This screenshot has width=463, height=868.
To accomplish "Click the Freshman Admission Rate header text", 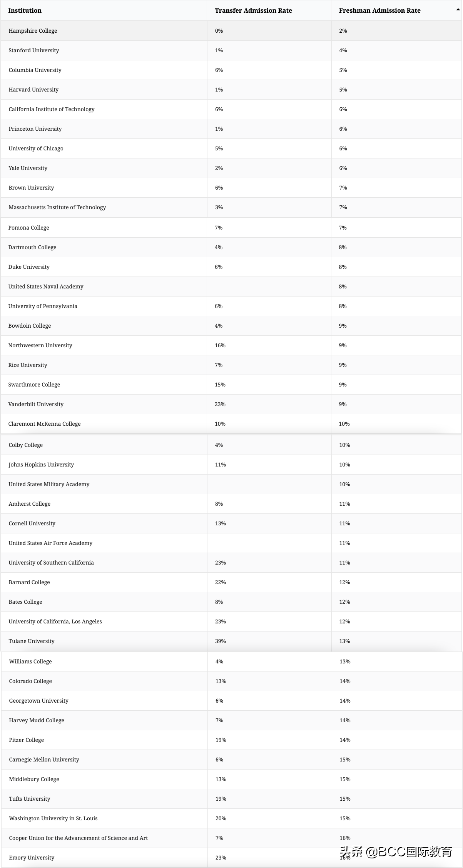I will pyautogui.click(x=379, y=11).
